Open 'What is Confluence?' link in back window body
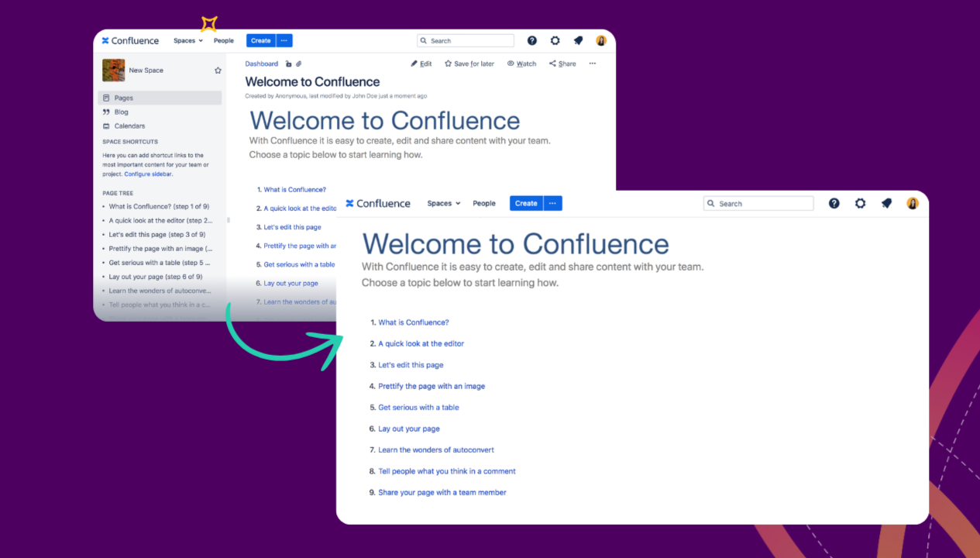This screenshot has width=980, height=558. [294, 189]
